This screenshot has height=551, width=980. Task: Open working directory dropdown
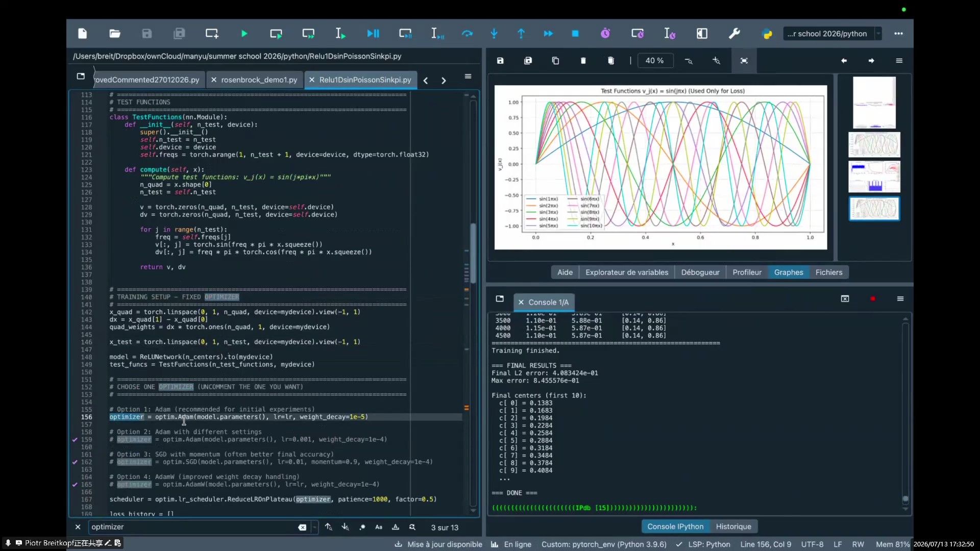coord(878,34)
